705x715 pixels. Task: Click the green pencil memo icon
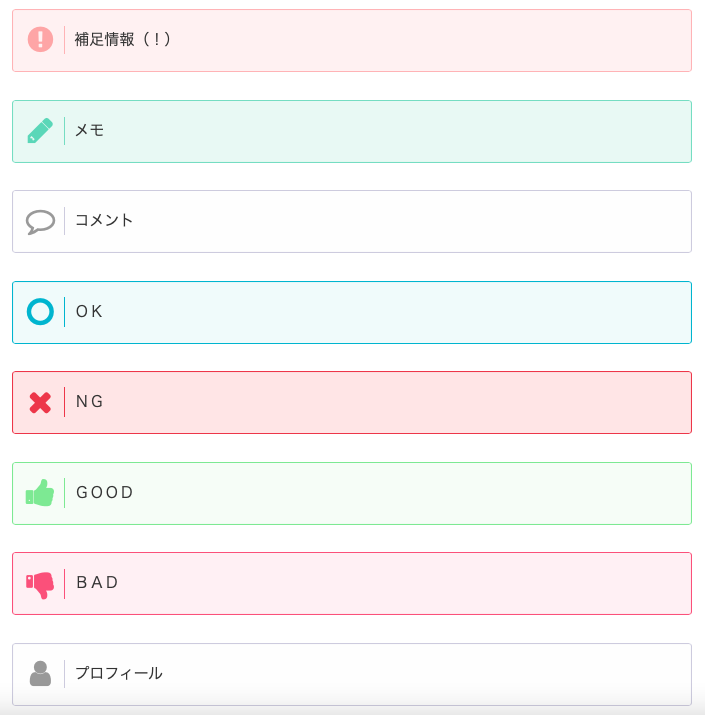click(40, 131)
